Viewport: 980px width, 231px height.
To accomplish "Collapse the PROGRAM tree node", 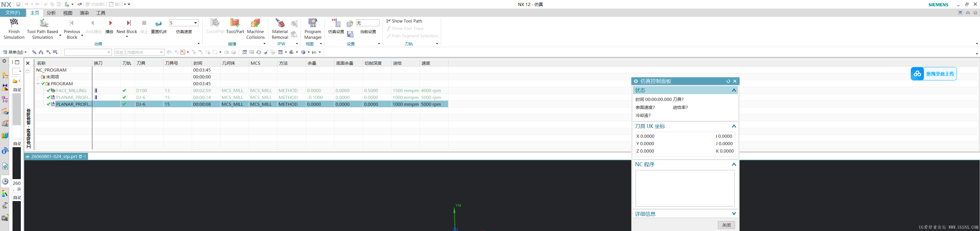I will (x=38, y=84).
